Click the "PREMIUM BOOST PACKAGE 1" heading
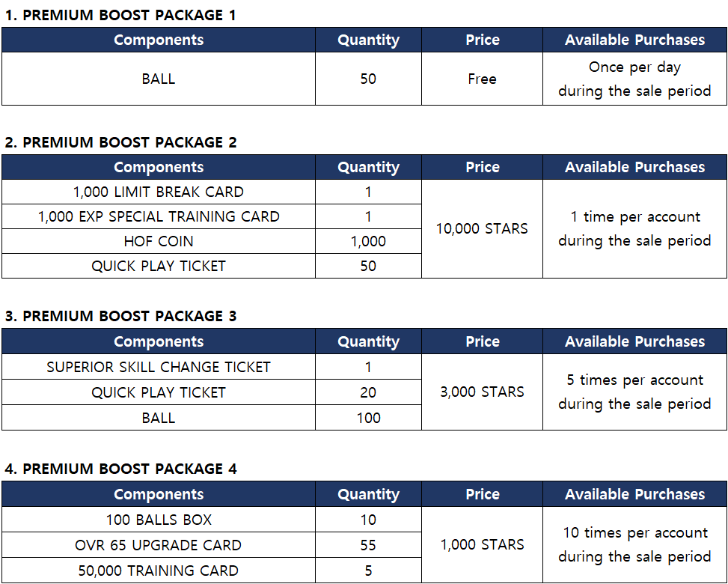The height and width of the screenshot is (584, 728). pos(120,15)
